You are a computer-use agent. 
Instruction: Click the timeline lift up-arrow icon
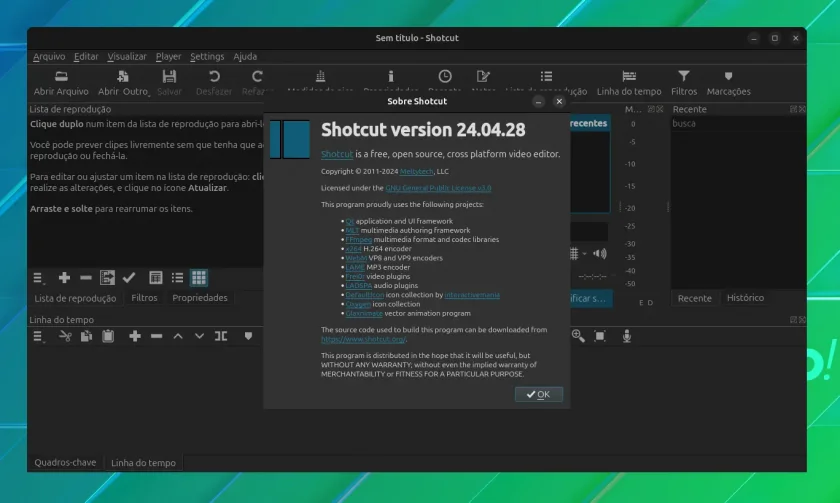pos(178,336)
